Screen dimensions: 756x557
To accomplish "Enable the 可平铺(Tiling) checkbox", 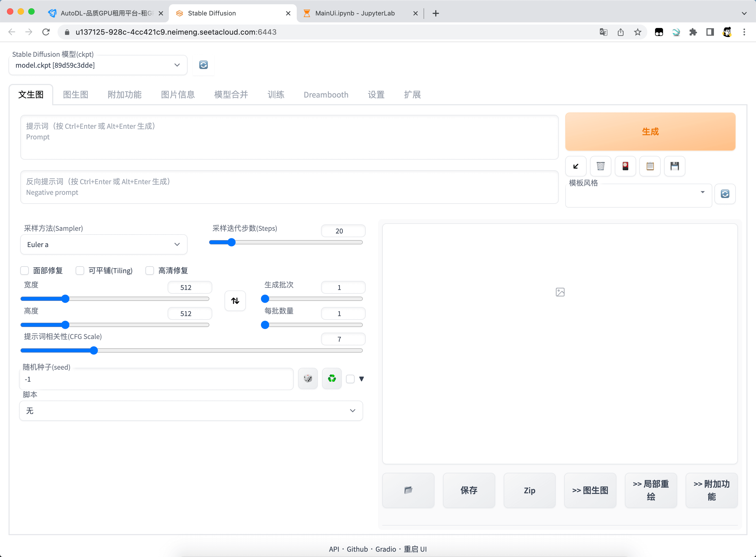I will point(80,271).
